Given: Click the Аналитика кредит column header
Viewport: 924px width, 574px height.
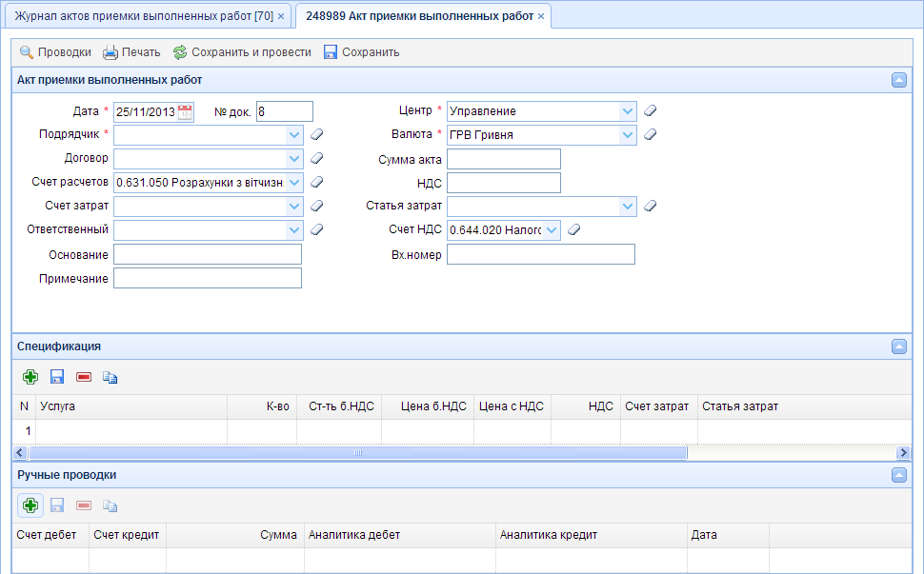Looking at the screenshot, I should (x=592, y=535).
